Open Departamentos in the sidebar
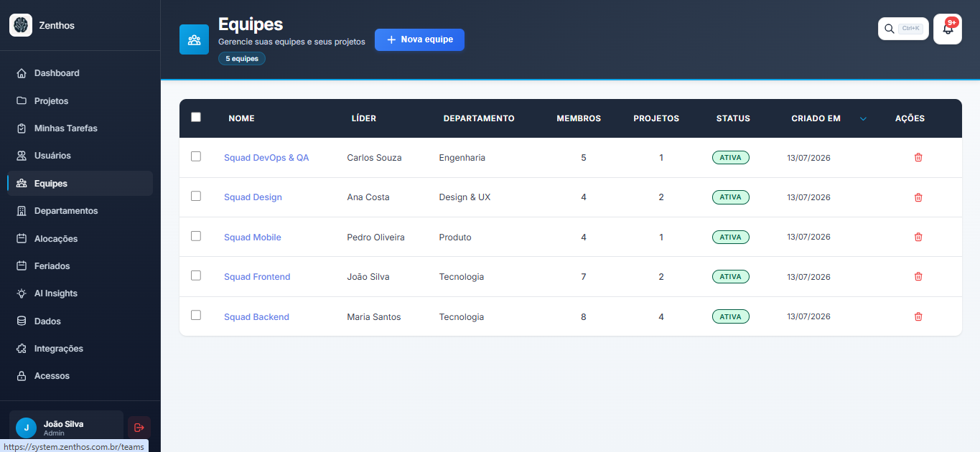This screenshot has height=452, width=980. point(80,211)
